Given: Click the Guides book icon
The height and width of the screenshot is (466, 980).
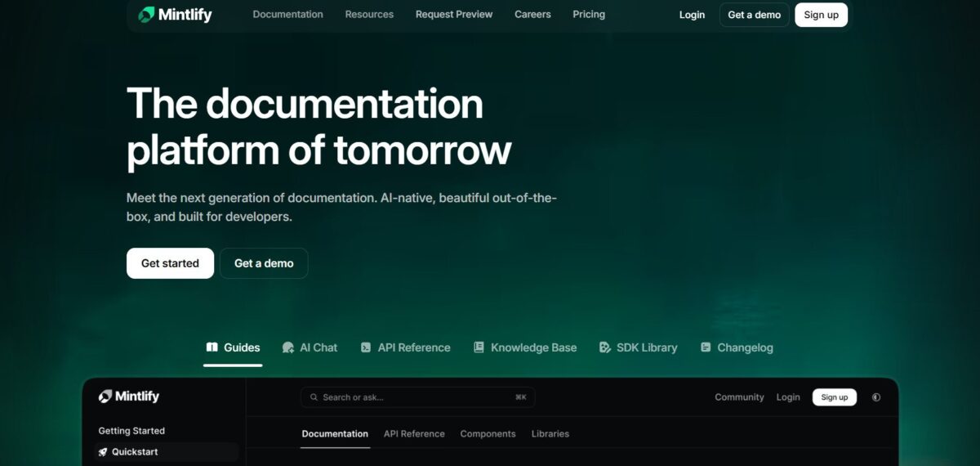Looking at the screenshot, I should [x=212, y=347].
